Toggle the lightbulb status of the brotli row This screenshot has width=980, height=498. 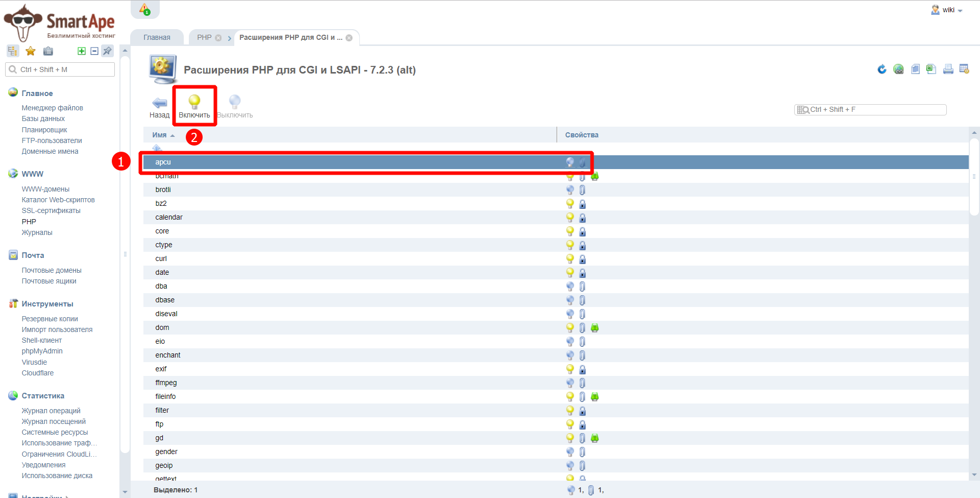pyautogui.click(x=570, y=189)
